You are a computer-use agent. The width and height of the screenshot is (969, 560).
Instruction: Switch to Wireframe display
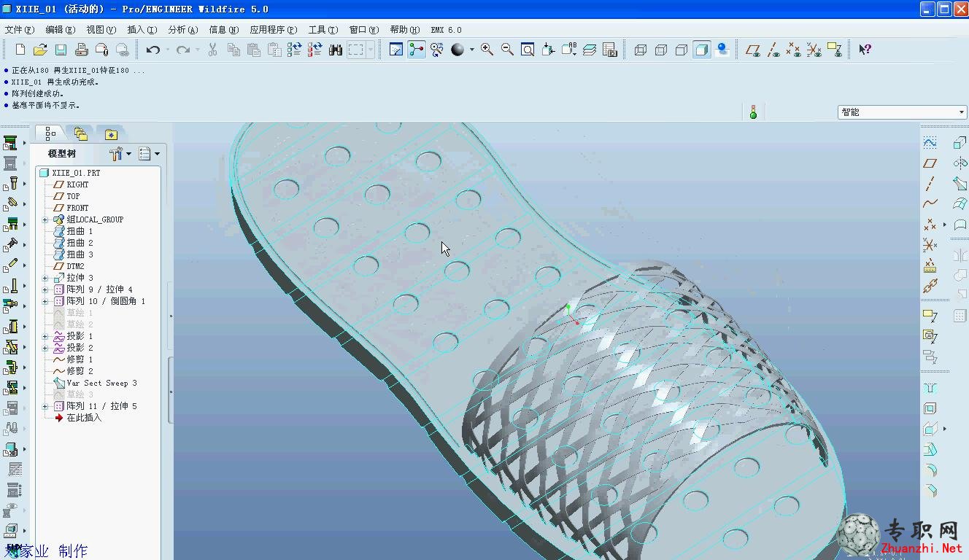click(641, 50)
